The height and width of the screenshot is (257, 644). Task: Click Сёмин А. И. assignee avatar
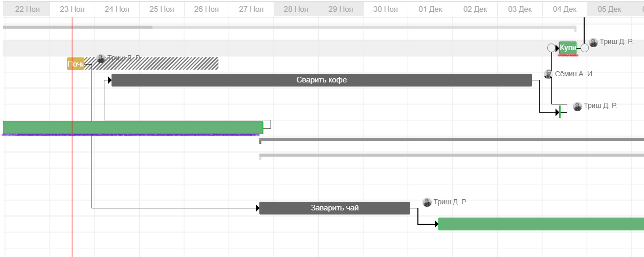coord(548,74)
